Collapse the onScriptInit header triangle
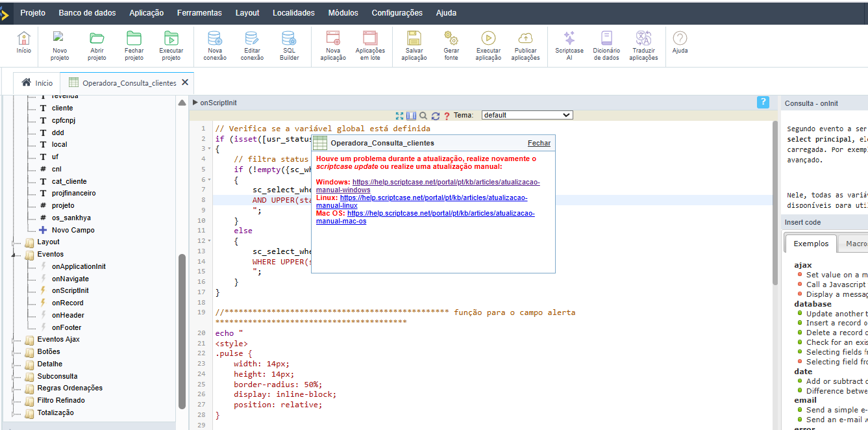The height and width of the screenshot is (430, 868). 195,103
